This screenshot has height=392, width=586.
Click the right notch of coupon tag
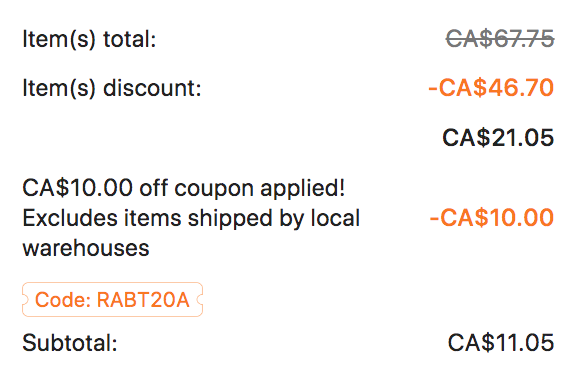tap(200, 299)
